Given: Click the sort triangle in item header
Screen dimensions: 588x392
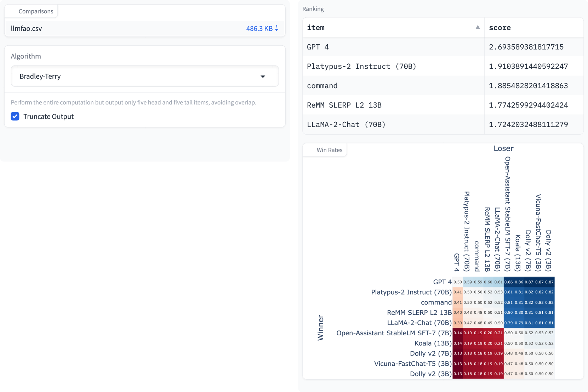Looking at the screenshot, I should [478, 27].
